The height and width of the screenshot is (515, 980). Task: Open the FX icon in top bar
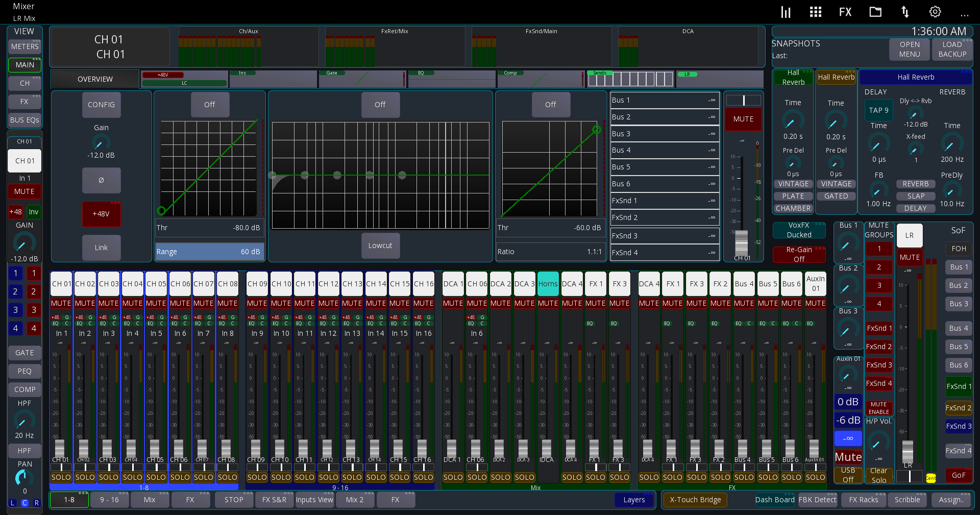click(845, 12)
